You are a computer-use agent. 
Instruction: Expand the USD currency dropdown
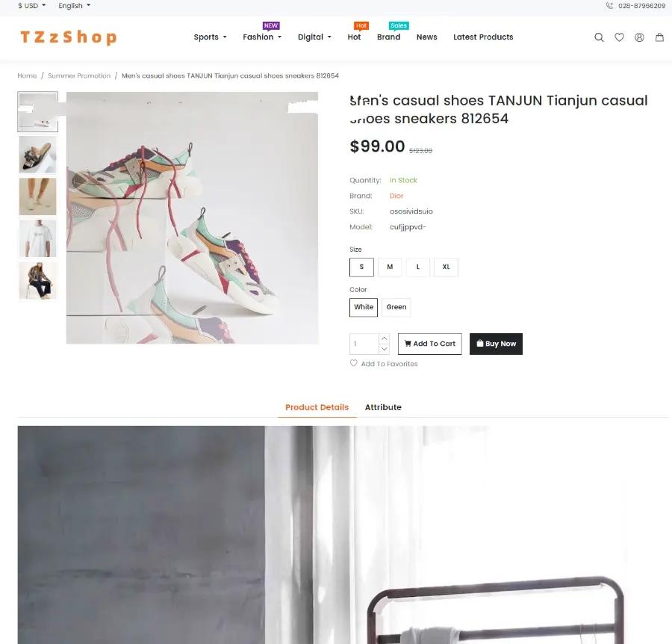coord(31,5)
